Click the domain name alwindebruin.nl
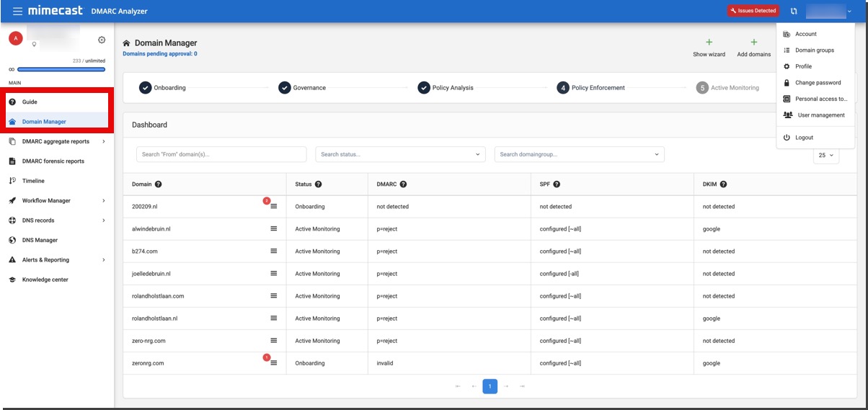 [x=151, y=229]
